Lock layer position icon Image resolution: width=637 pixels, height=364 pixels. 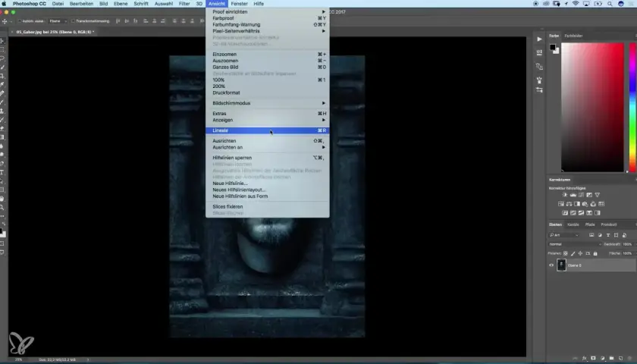tap(580, 253)
